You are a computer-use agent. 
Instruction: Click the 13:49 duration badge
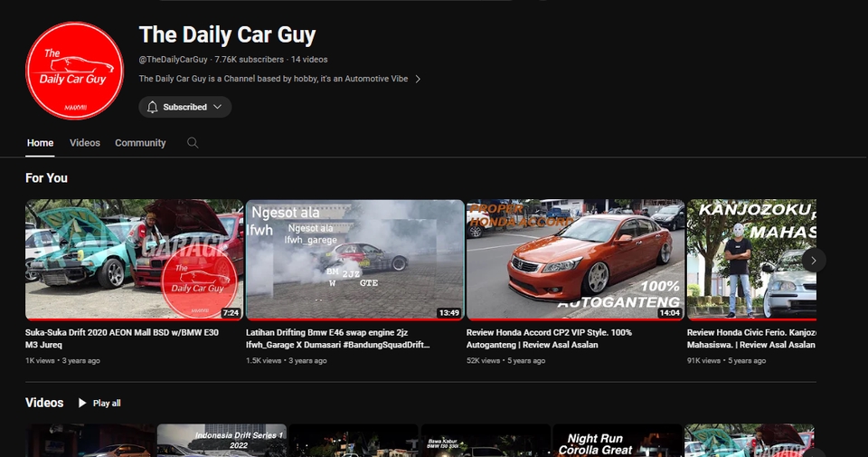449,313
